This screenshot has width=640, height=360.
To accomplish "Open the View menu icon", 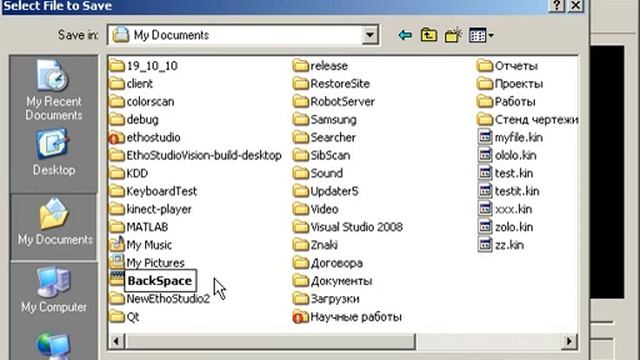I will pos(481,36).
